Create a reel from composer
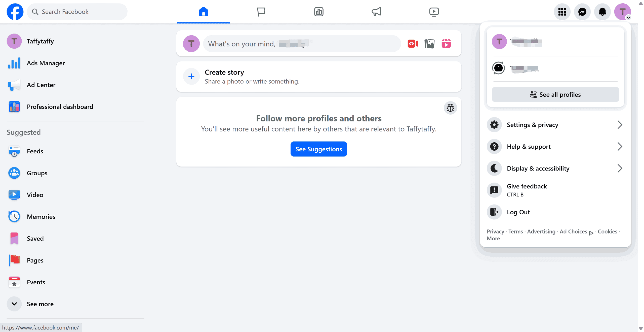 (446, 44)
